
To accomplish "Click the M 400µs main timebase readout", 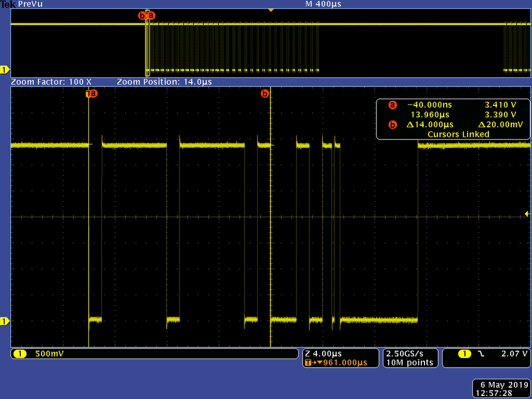I will (323, 4).
